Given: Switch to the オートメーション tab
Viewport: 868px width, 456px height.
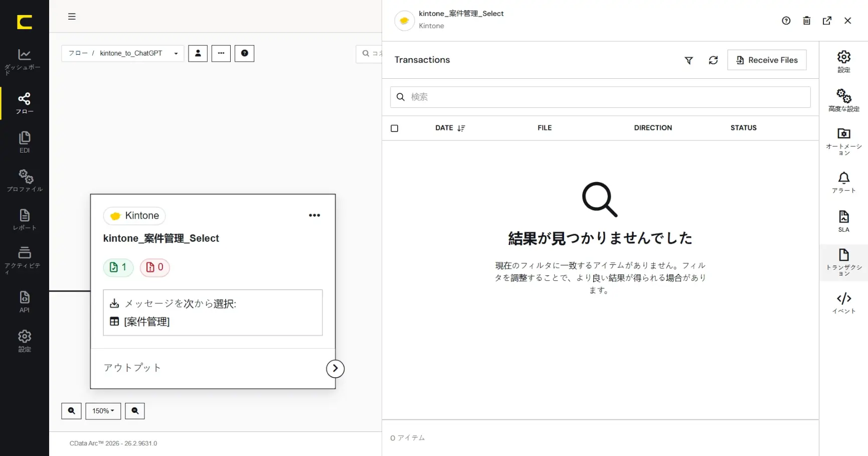Looking at the screenshot, I should tap(844, 141).
